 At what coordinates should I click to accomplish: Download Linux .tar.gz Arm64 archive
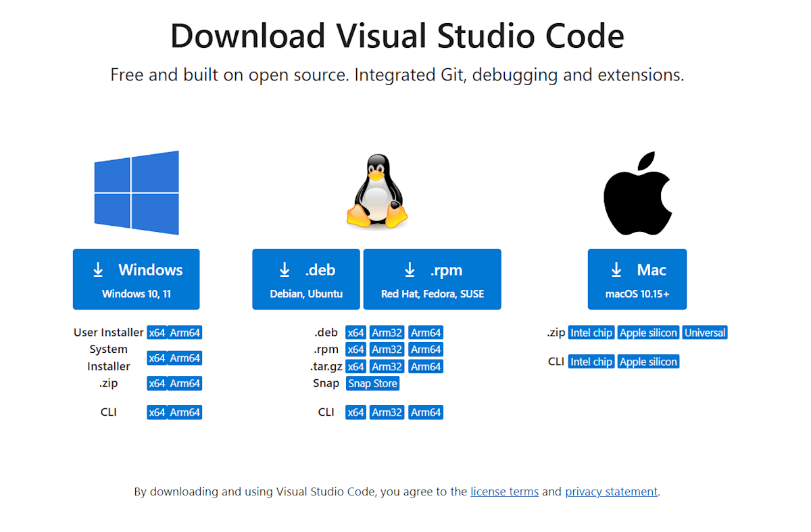point(426,366)
